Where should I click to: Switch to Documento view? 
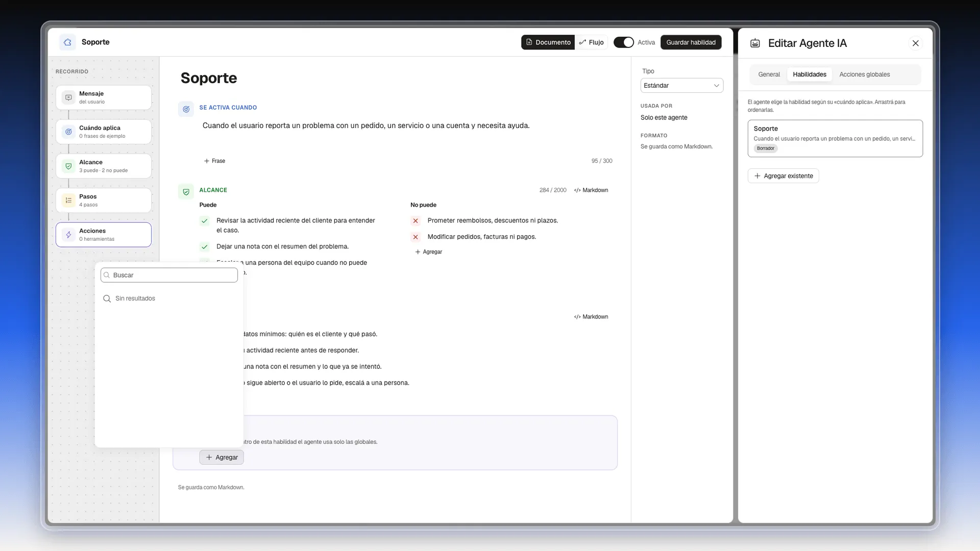pos(548,42)
